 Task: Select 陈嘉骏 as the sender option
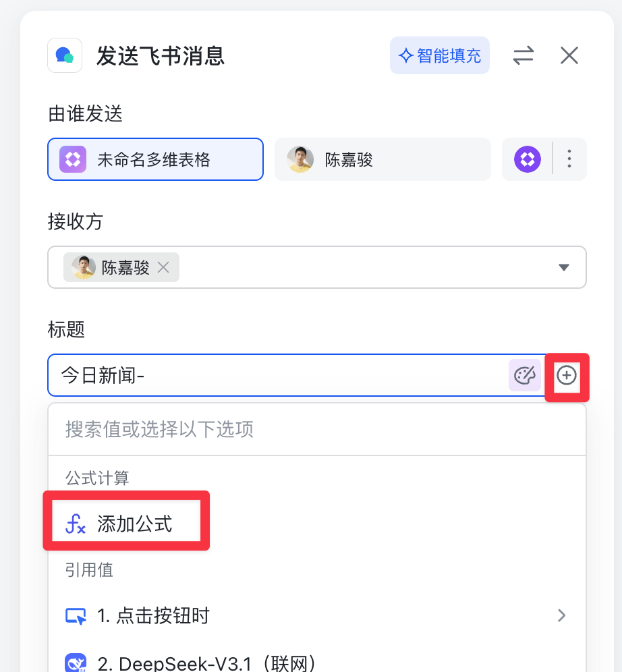[x=383, y=159]
